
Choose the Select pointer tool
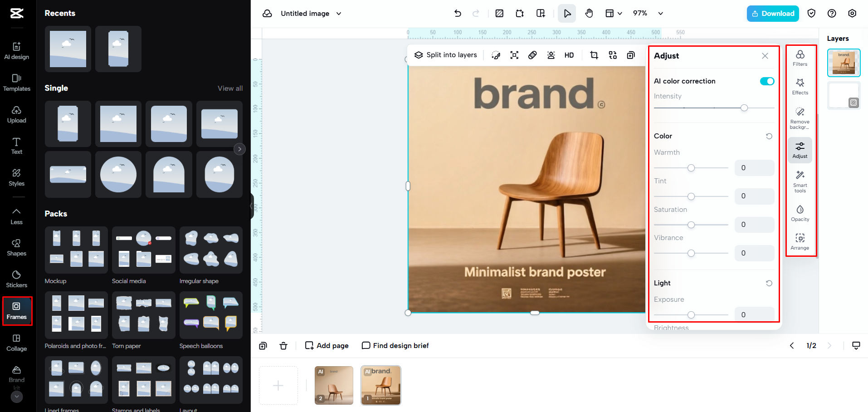(x=567, y=13)
